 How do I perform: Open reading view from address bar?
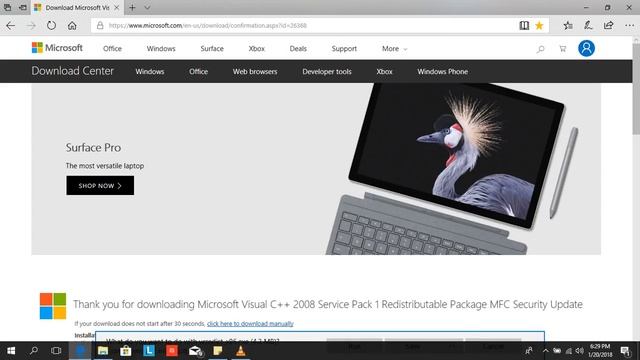(524, 26)
